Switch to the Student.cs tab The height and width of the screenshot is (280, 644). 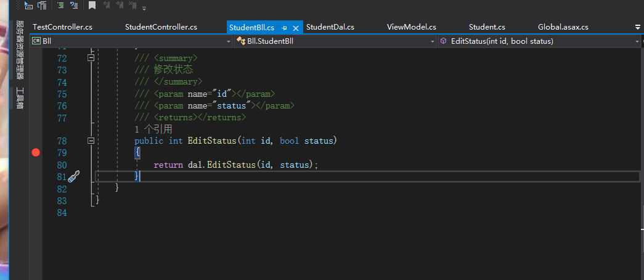click(x=487, y=27)
